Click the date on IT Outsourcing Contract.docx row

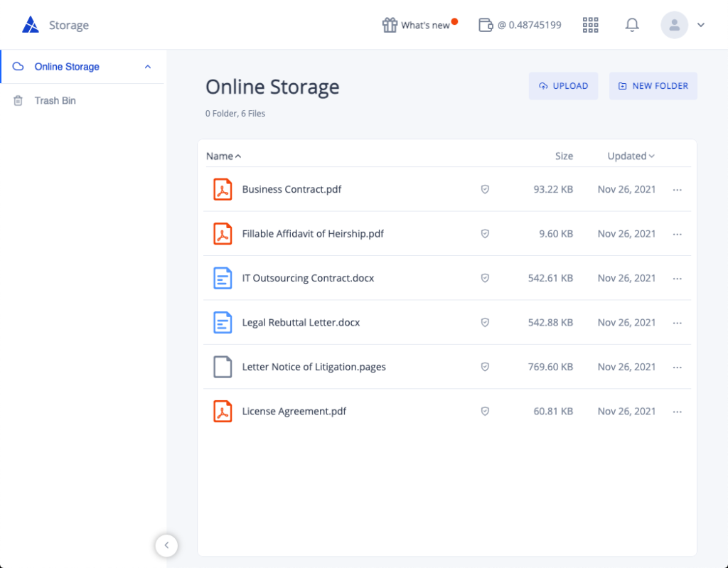coord(626,278)
